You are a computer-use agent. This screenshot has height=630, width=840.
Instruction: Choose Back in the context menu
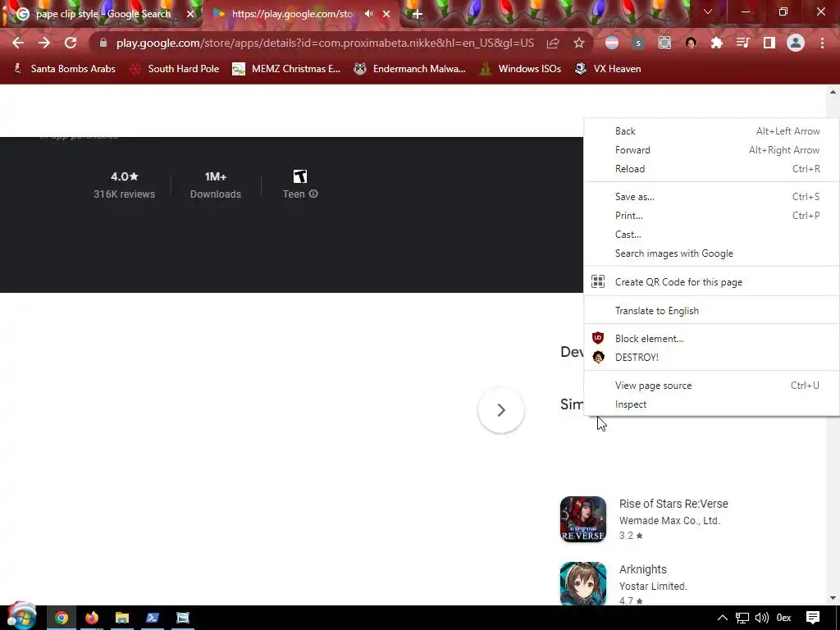click(711, 131)
